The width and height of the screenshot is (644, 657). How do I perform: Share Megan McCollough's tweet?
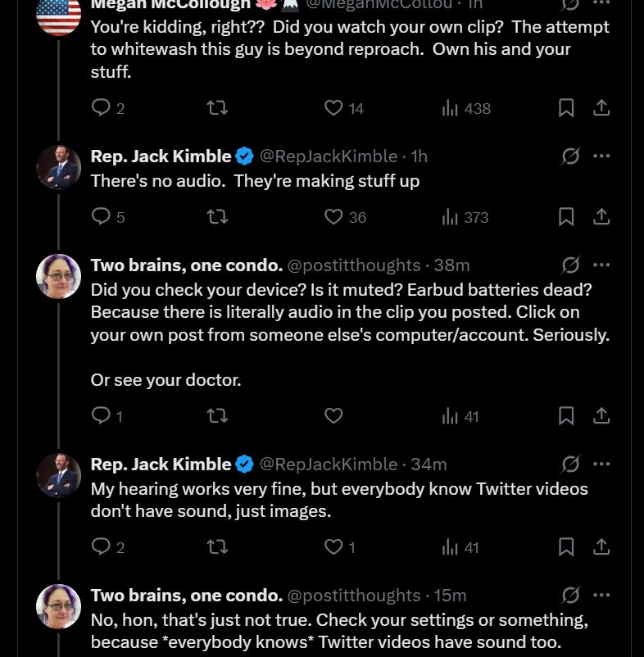[x=601, y=108]
